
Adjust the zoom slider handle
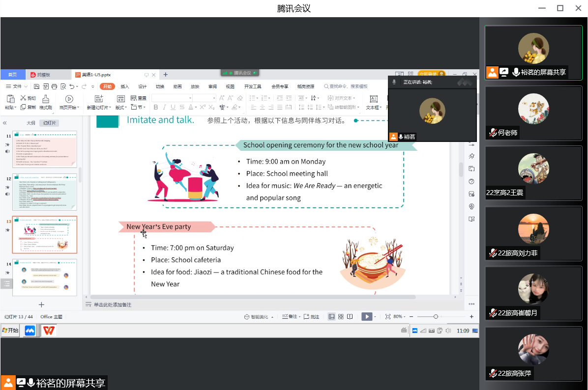click(436, 317)
